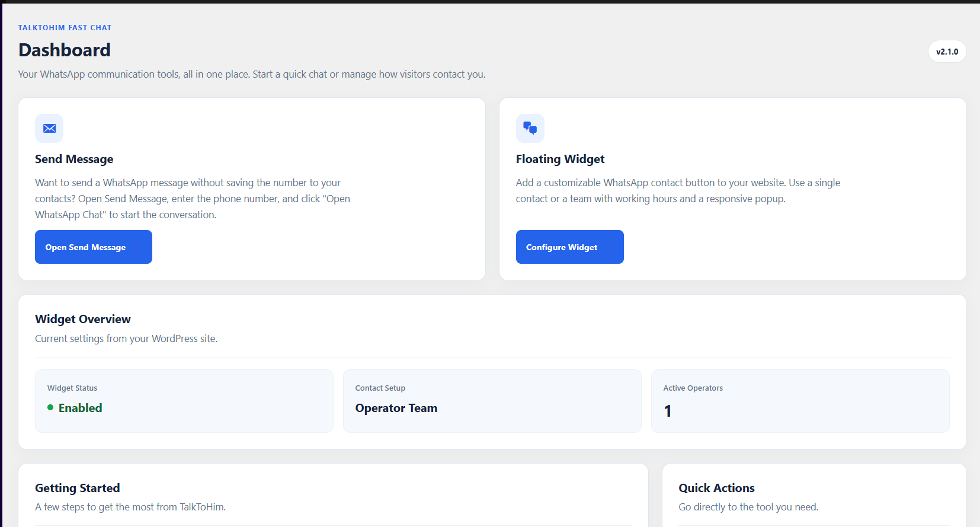Image resolution: width=980 pixels, height=527 pixels.
Task: Click "Go directly to the tool you need." text
Action: pos(749,507)
